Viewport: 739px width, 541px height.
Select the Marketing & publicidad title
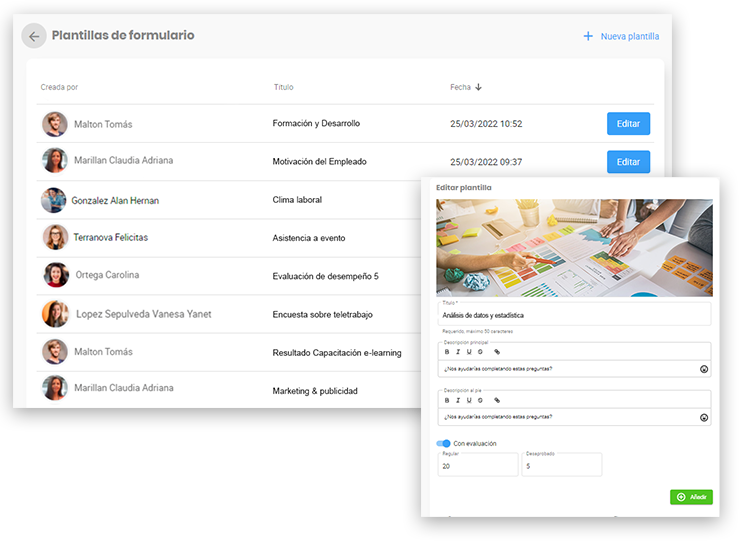click(315, 391)
